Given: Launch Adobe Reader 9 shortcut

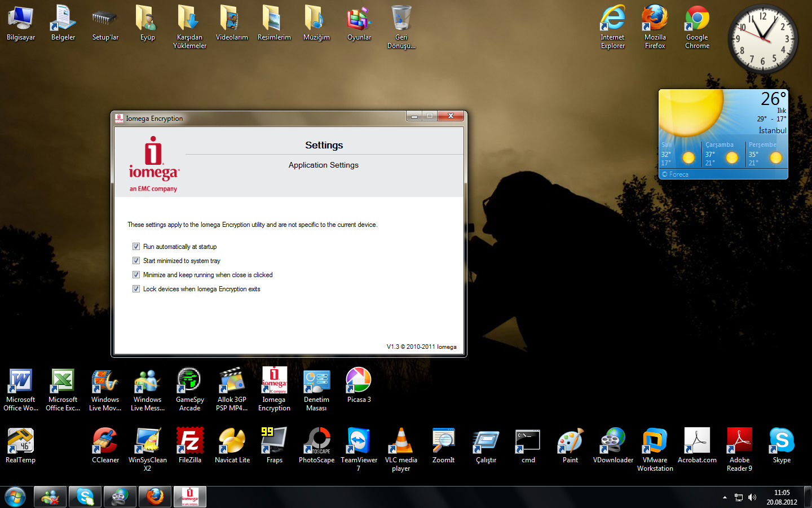Looking at the screenshot, I should [x=739, y=450].
